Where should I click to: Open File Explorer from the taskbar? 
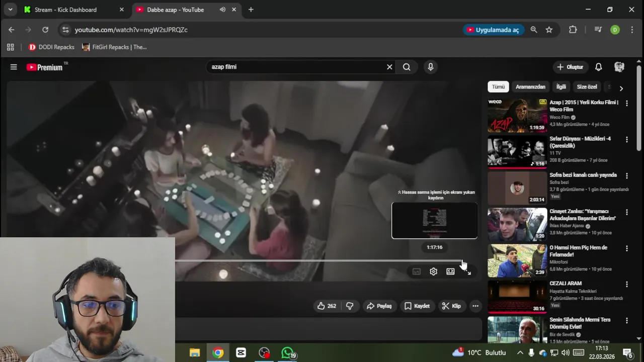coord(195,353)
